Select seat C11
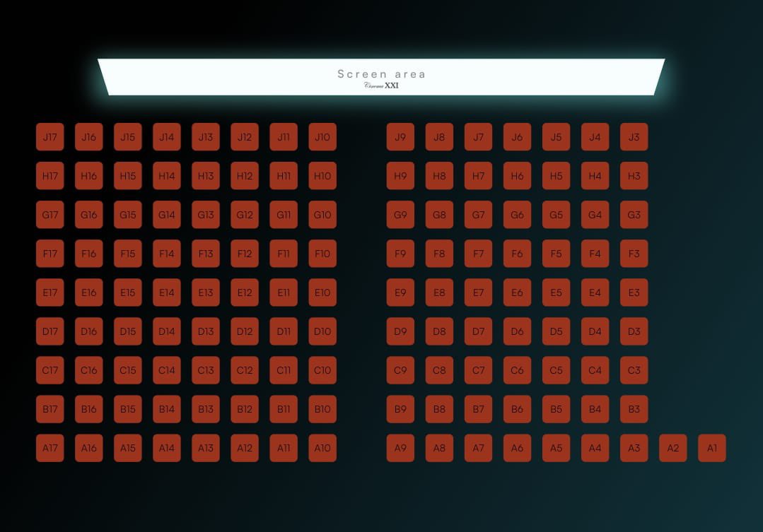 [284, 370]
